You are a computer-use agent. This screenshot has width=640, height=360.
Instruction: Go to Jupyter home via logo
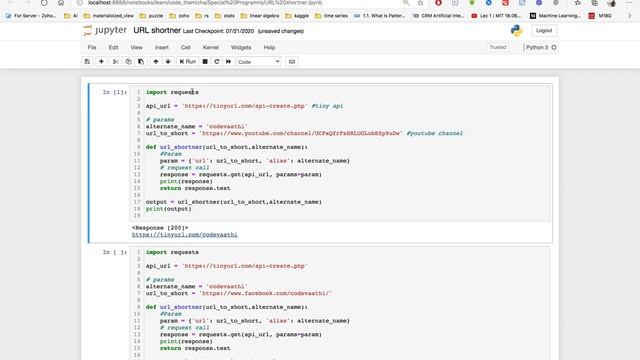(x=105, y=30)
